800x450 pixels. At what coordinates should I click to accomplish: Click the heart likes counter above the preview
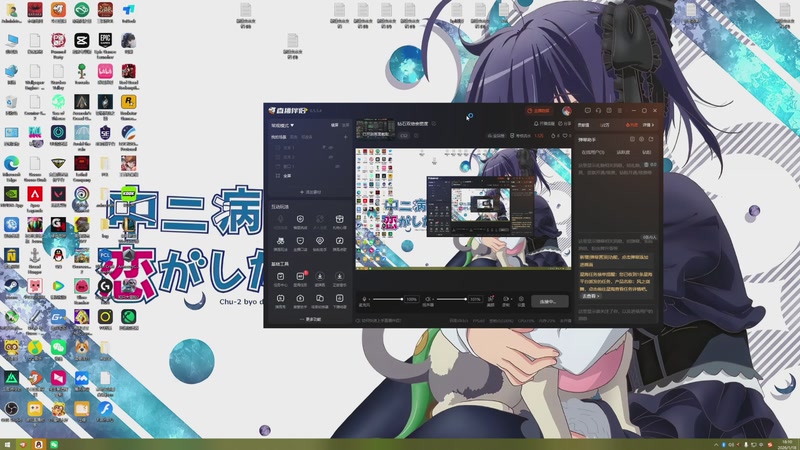[566, 136]
